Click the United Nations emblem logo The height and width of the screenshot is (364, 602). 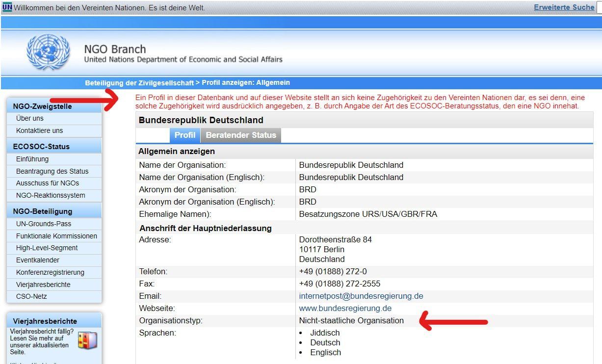[49, 53]
